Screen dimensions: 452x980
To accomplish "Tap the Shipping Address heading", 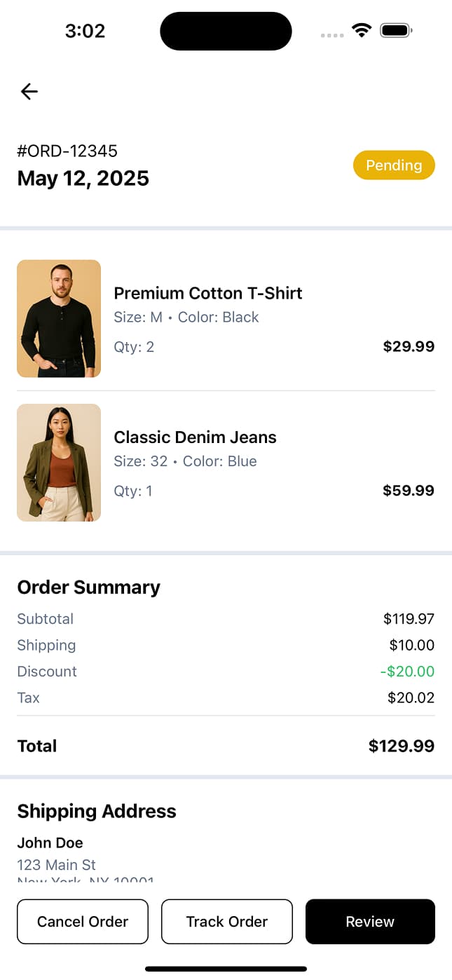I will (x=97, y=811).
